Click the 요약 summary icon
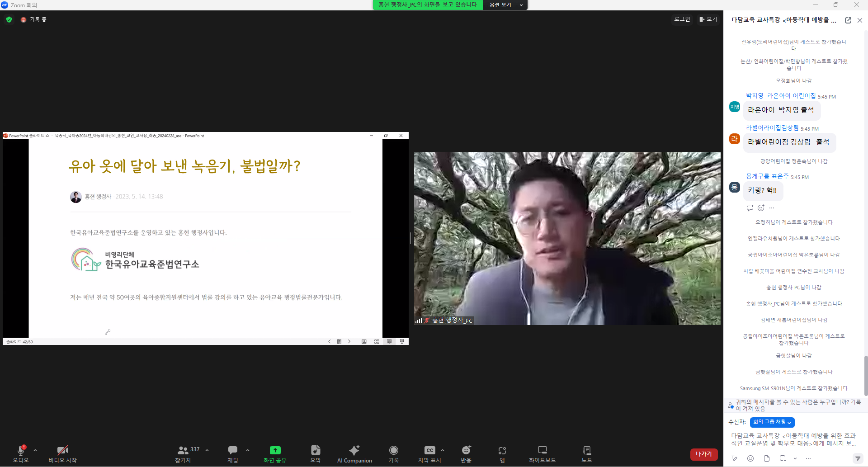Image resolution: width=868 pixels, height=467 pixels. 316,453
